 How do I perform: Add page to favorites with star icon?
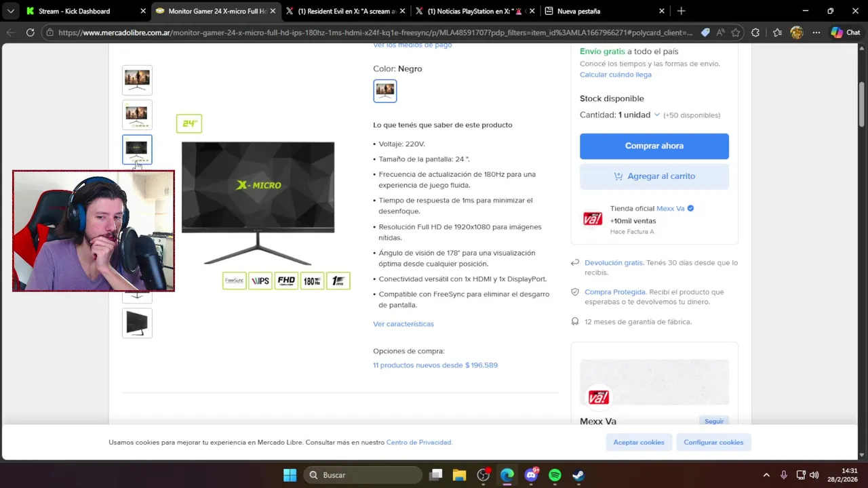coord(735,33)
